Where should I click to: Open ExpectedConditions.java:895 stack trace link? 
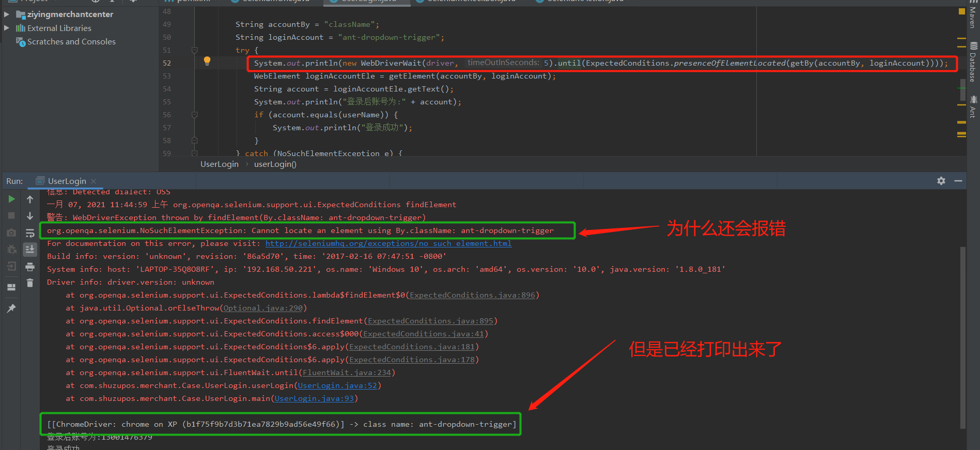pos(430,321)
